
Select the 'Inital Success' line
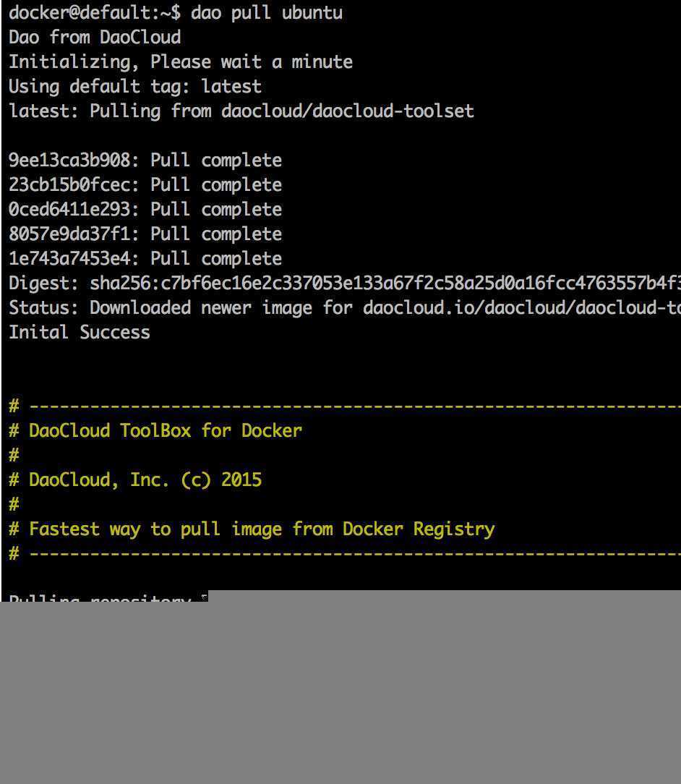point(80,333)
